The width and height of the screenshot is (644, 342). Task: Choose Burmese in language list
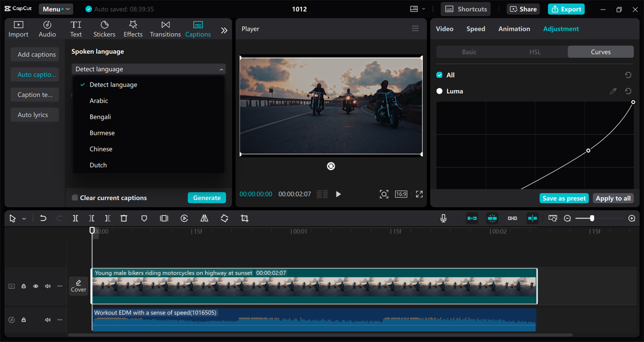point(148,133)
